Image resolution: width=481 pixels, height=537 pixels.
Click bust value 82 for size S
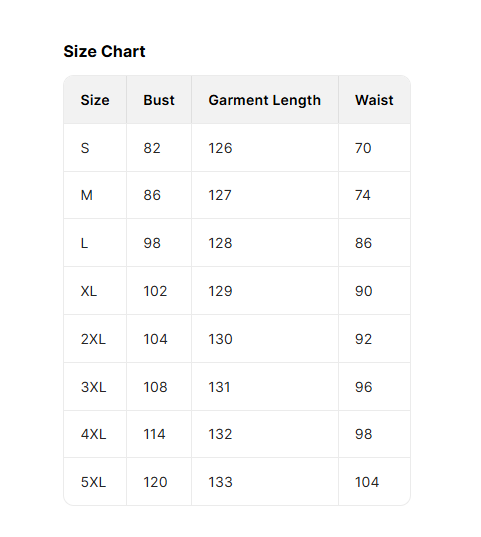[x=152, y=148]
